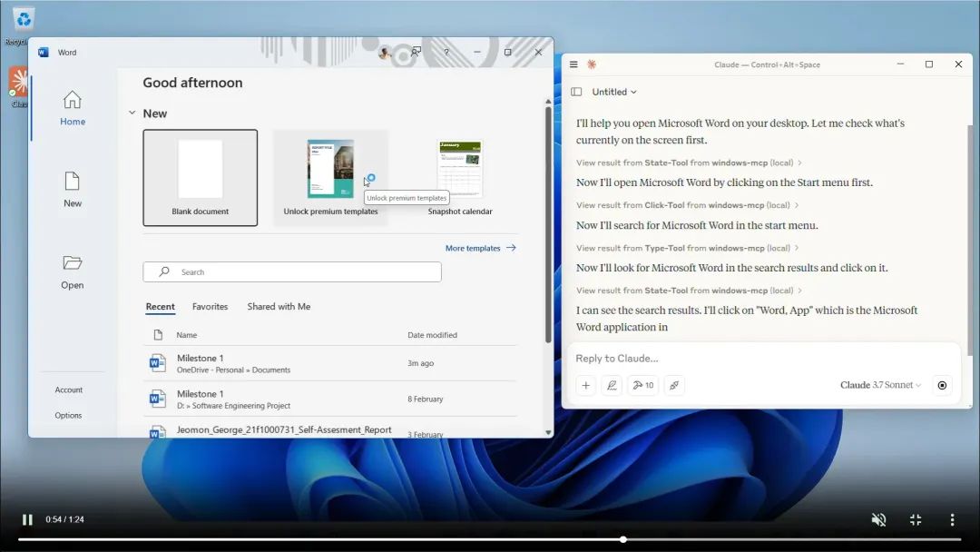The width and height of the screenshot is (980, 552).
Task: Click the plus attachment button in Claude
Action: click(586, 386)
